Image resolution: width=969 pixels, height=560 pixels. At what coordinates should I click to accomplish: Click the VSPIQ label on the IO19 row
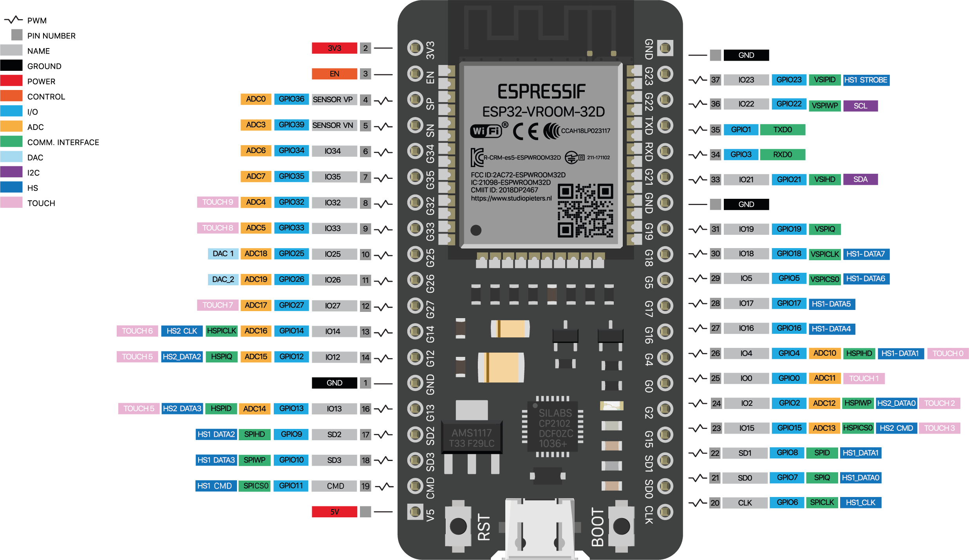824,229
